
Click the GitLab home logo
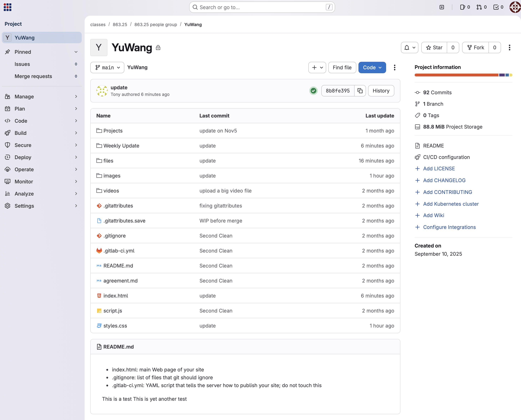(7, 7)
